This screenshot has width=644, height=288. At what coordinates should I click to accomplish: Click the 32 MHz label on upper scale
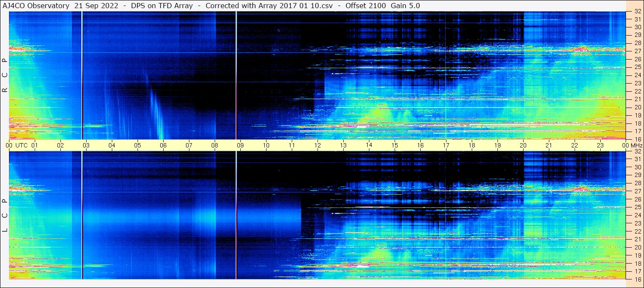(637, 12)
